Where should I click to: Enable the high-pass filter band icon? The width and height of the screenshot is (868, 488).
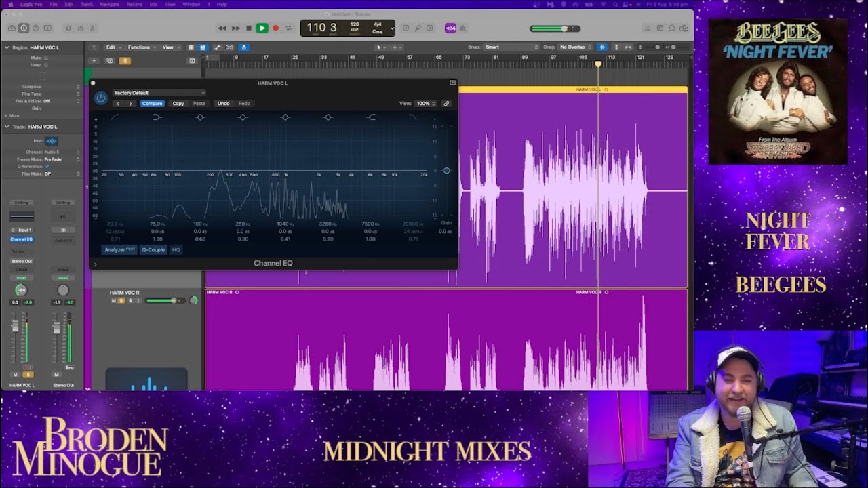(115, 117)
